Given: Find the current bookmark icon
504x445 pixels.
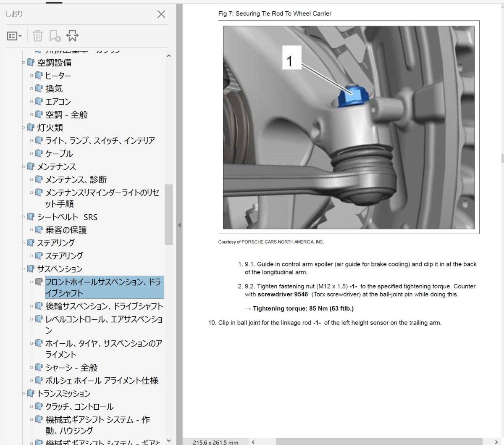Looking at the screenshot, I should 72,36.
